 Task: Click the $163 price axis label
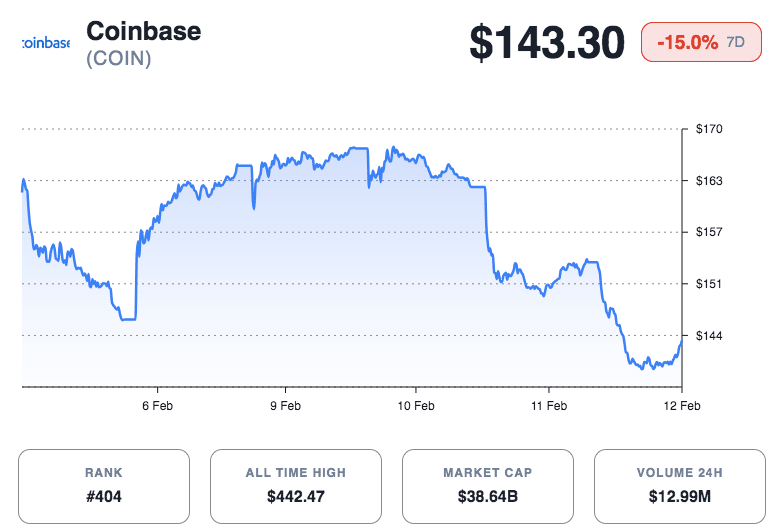[709, 181]
